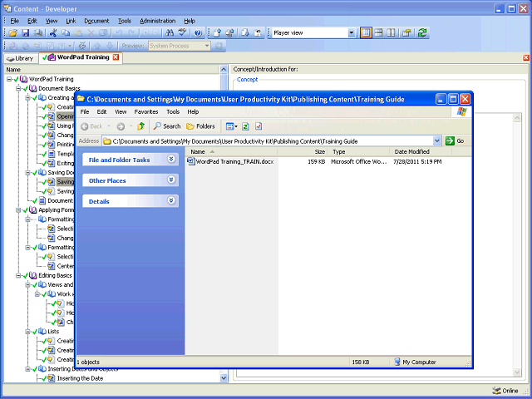
Task: Switch to vertical split layout view
Action: pos(391,33)
